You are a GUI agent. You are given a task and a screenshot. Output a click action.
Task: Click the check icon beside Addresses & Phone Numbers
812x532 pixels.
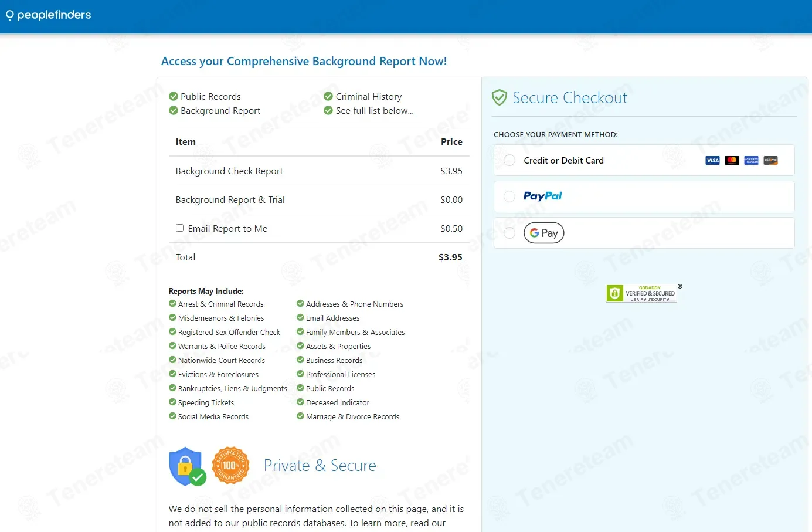pyautogui.click(x=300, y=304)
